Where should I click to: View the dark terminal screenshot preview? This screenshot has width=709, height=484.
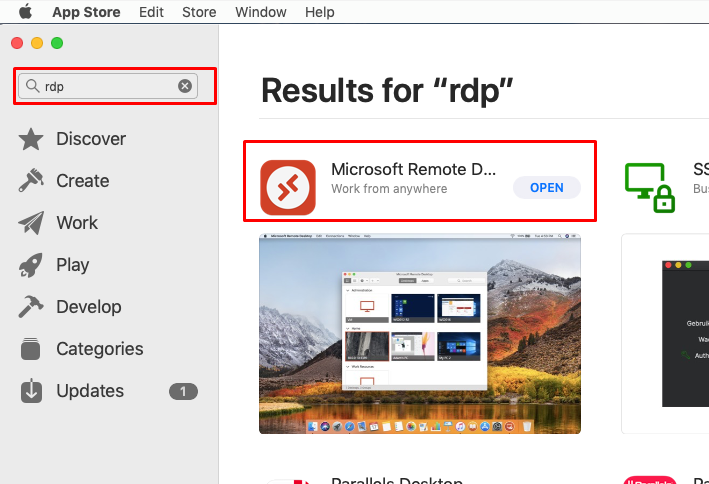click(x=685, y=333)
